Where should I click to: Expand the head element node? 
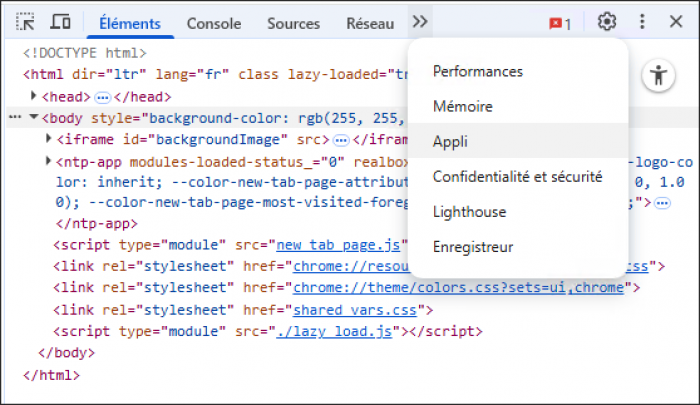(34, 96)
